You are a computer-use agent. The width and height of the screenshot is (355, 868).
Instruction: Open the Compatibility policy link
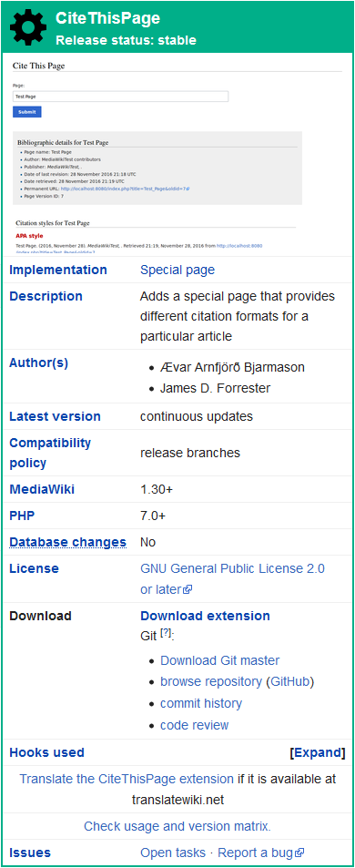click(50, 453)
